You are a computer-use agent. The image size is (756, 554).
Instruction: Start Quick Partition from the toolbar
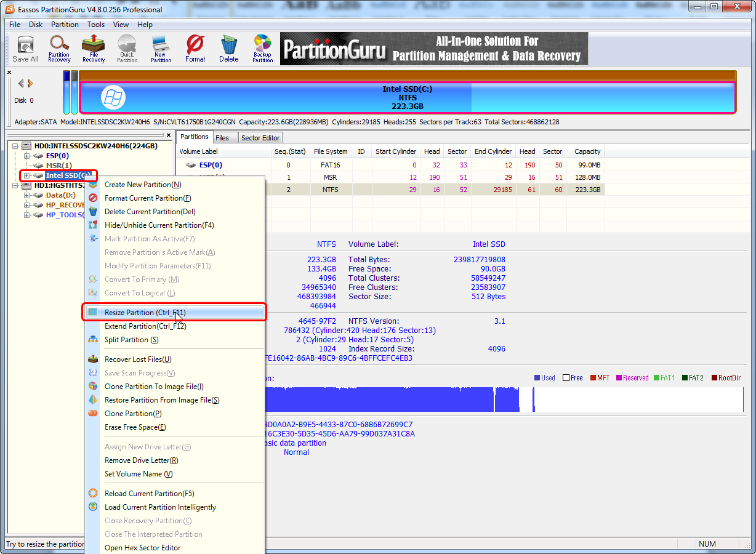127,49
